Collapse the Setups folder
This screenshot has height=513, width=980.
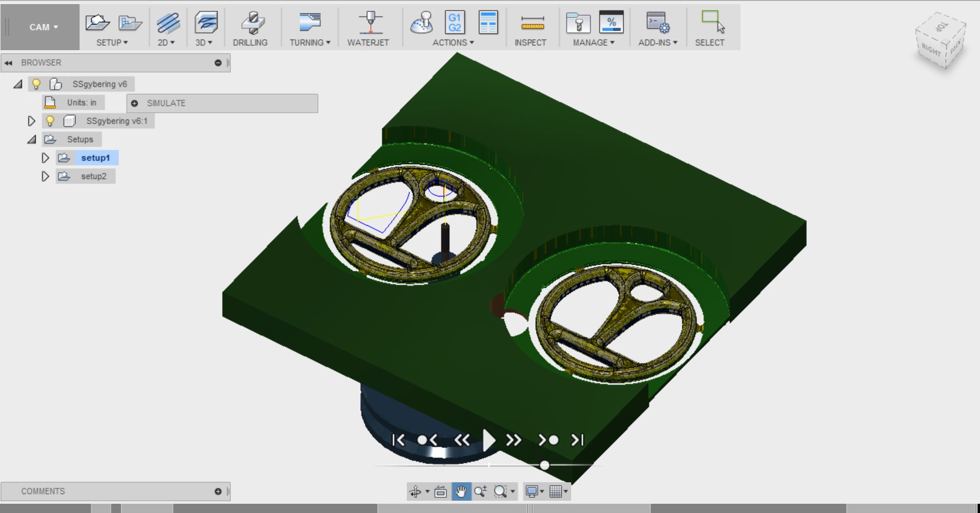(x=32, y=139)
